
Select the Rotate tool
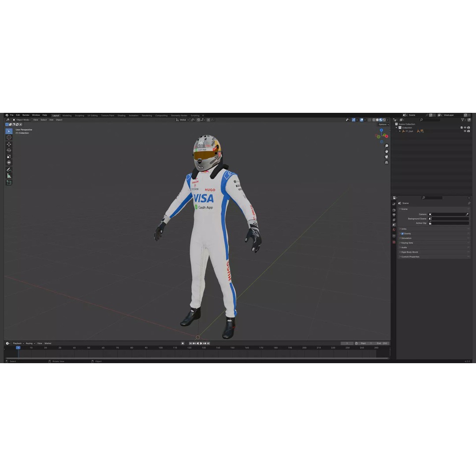coord(9,150)
